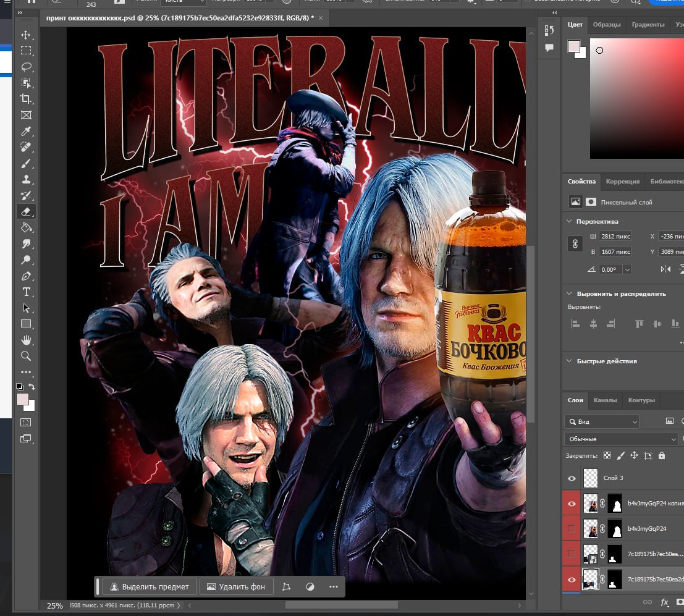Collapse the Быстрые действия section
This screenshot has height=616, width=684.
point(569,361)
